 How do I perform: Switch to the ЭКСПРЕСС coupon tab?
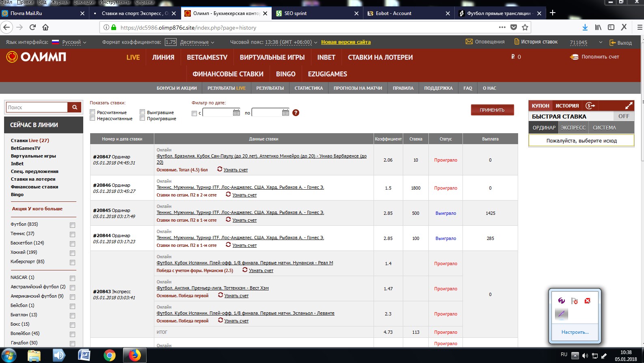[573, 127]
